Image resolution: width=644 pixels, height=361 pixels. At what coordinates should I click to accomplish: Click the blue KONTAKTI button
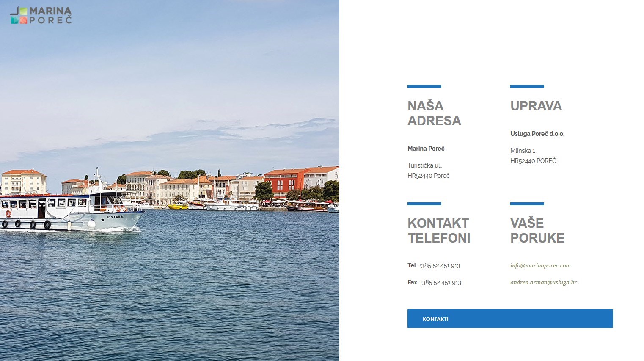(510, 318)
